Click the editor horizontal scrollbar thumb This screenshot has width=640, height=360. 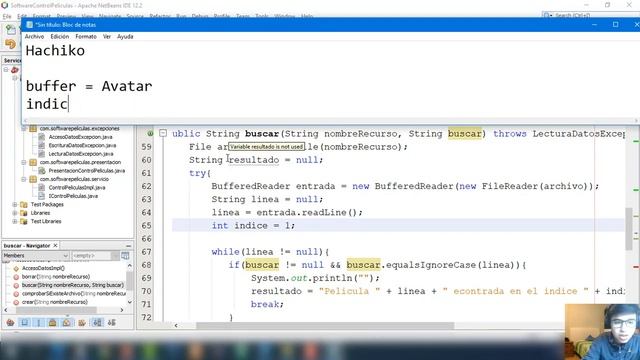[325, 326]
